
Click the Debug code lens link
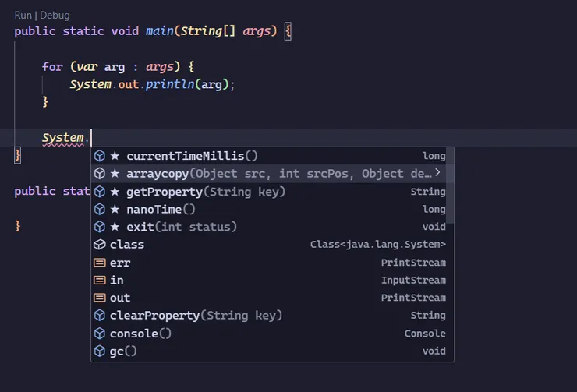(55, 15)
